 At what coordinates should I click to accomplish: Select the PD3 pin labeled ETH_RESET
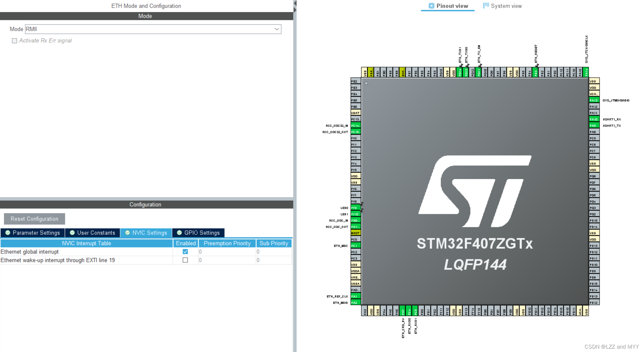pyautogui.click(x=535, y=72)
